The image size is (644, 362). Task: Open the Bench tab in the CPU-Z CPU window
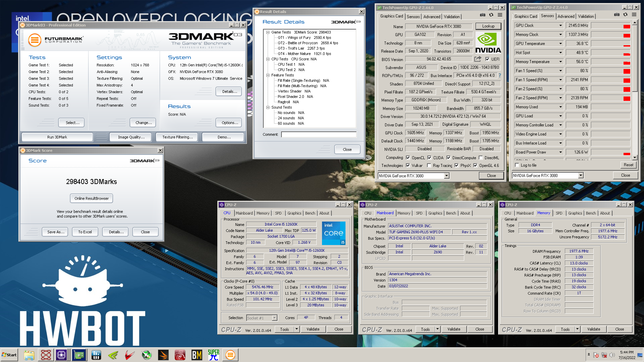click(310, 213)
